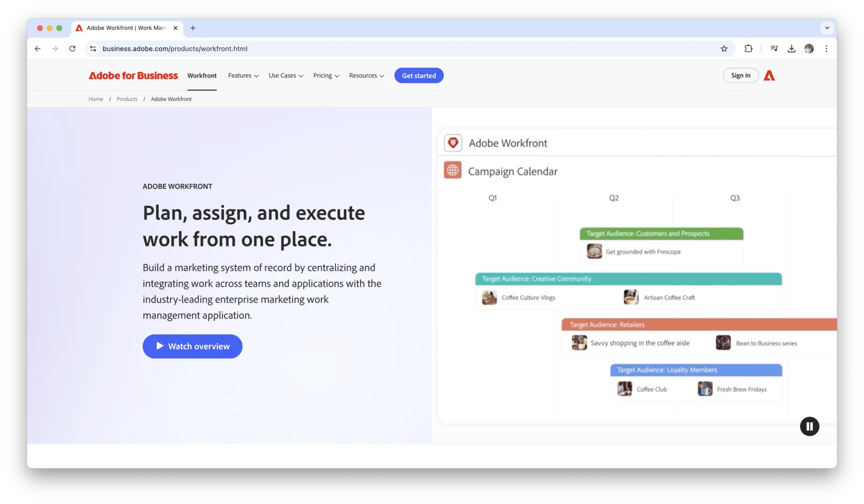Open the browser extensions puzzle icon
Viewport: 864px width, 504px height.
click(x=748, y=49)
